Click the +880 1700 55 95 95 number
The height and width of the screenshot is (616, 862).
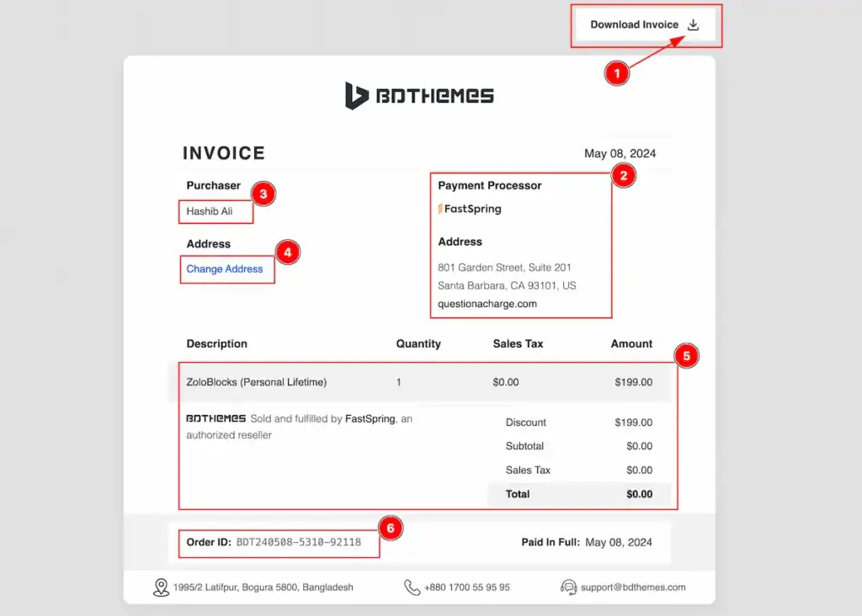(466, 587)
